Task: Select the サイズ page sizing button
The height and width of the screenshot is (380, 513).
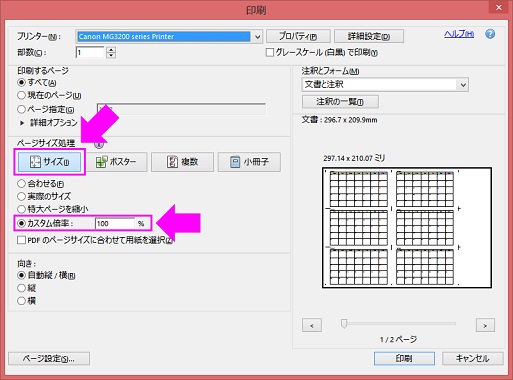Action: tap(49, 162)
